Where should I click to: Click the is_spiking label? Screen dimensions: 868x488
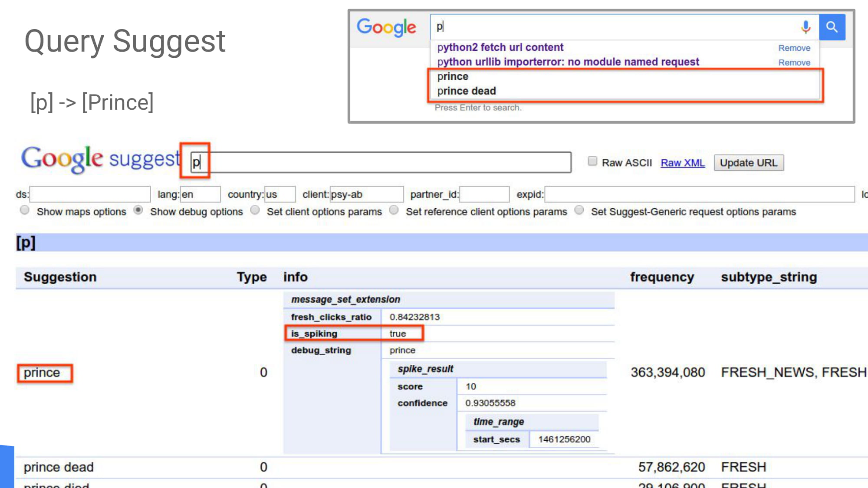[314, 334]
